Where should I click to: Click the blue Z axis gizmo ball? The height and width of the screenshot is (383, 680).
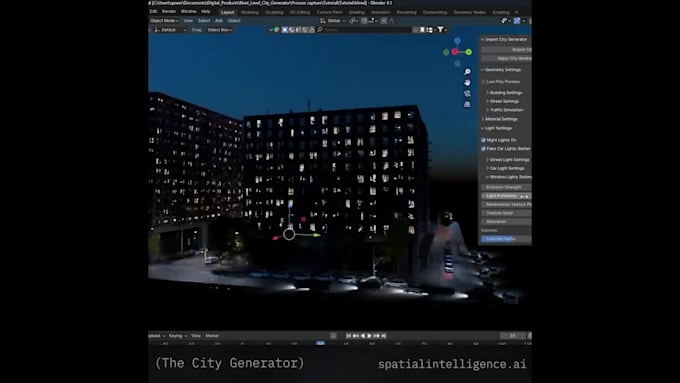tap(457, 40)
